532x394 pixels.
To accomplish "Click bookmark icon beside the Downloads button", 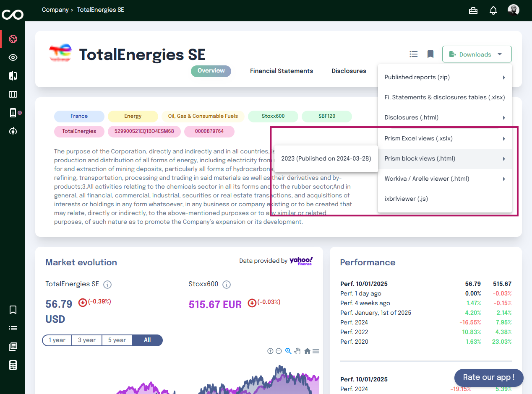I will [430, 54].
